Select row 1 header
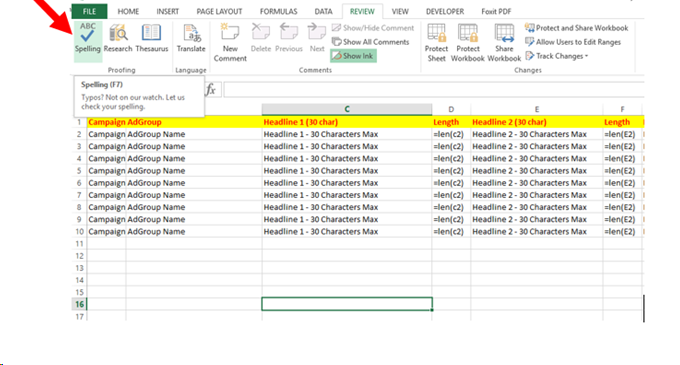Screen dimensions: 680x365 79,122
